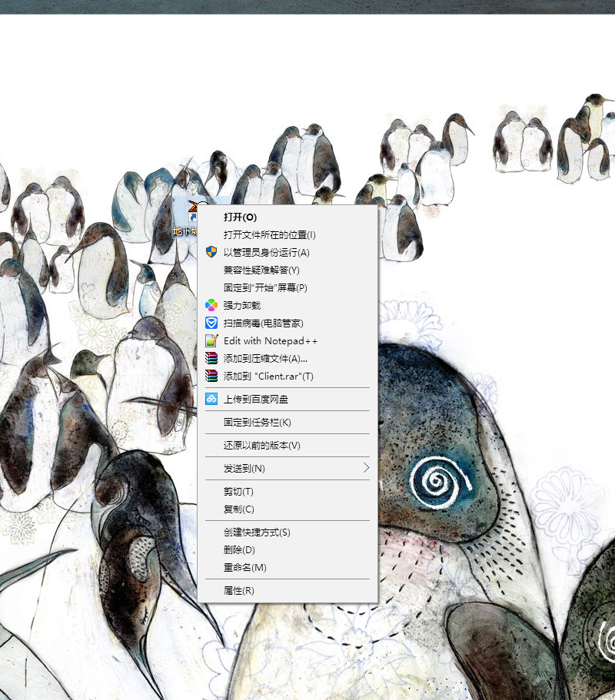
Task: Expand the 发送到(N) submenu arrow
Action: point(366,468)
